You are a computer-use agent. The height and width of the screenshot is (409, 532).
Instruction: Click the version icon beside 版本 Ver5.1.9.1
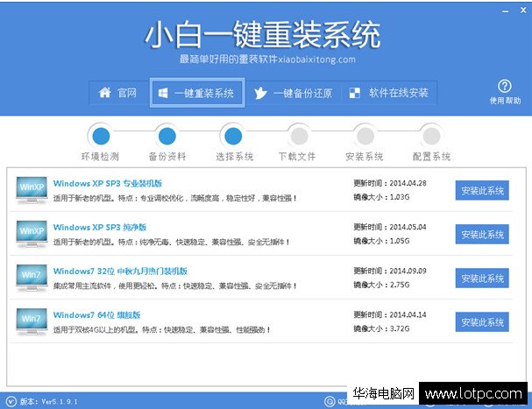[11, 401]
